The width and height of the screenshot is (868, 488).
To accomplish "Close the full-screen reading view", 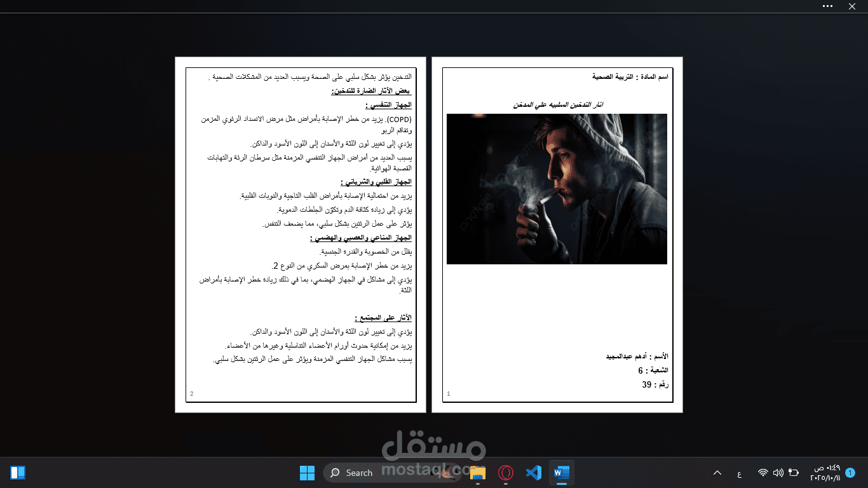I will pyautogui.click(x=852, y=6).
